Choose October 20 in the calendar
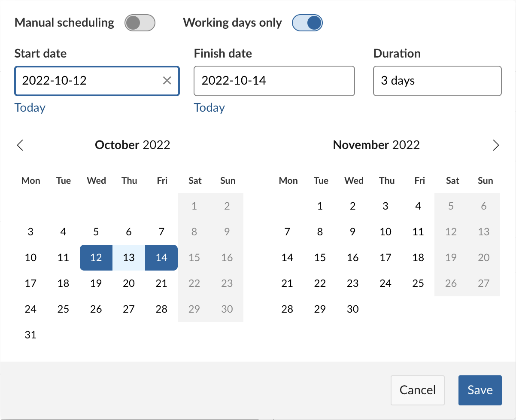 129,283
